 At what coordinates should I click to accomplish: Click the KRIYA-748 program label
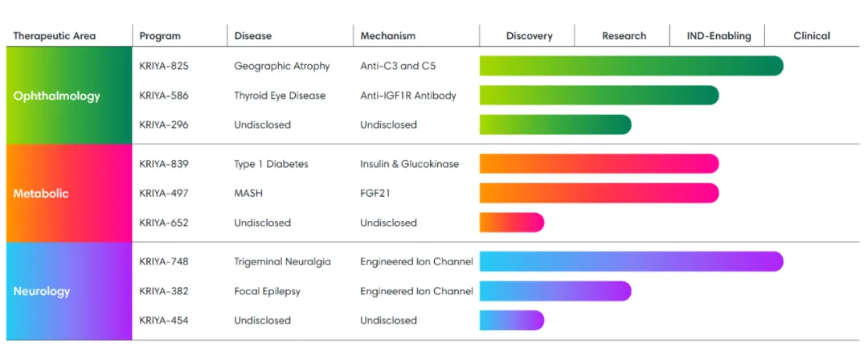(164, 261)
